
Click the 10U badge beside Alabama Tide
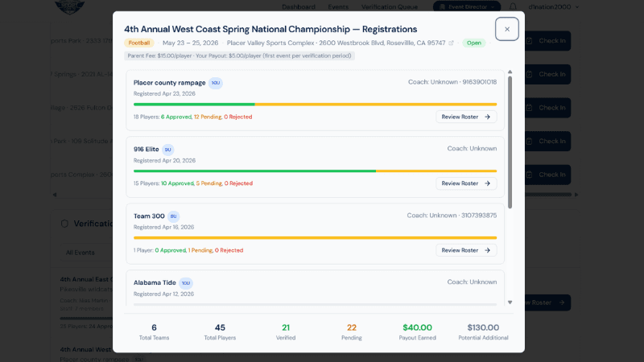coord(186,283)
